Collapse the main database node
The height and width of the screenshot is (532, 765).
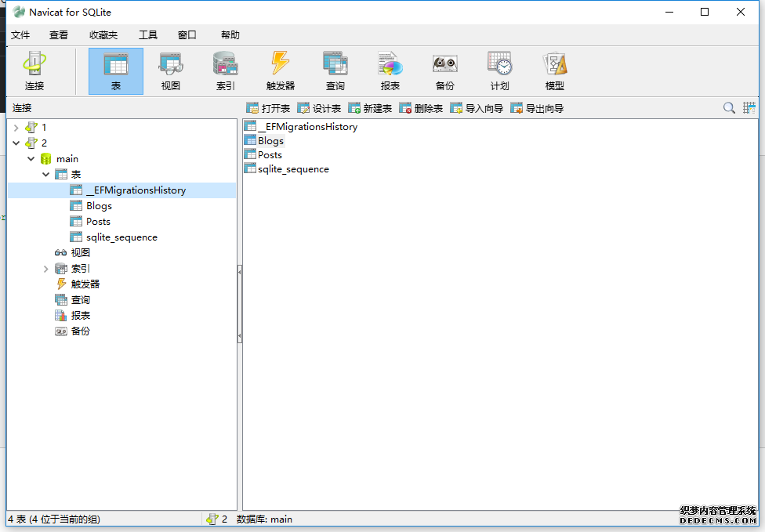click(x=31, y=158)
